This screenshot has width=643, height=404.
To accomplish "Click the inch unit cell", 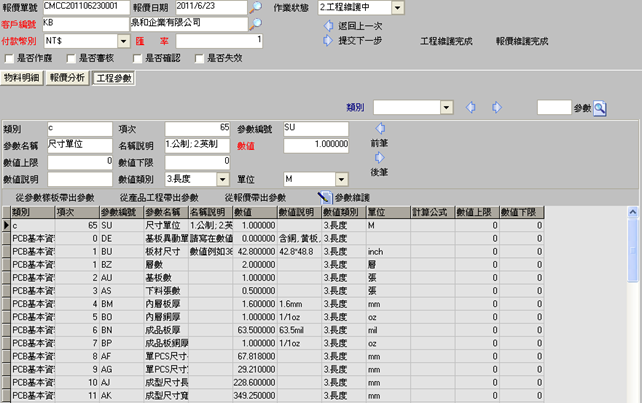I will [388, 251].
